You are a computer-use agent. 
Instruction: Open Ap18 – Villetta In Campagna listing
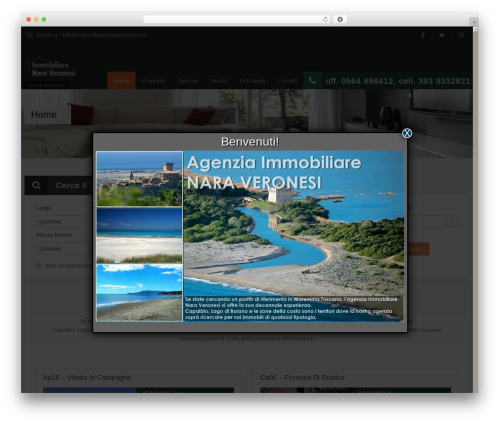[87, 377]
